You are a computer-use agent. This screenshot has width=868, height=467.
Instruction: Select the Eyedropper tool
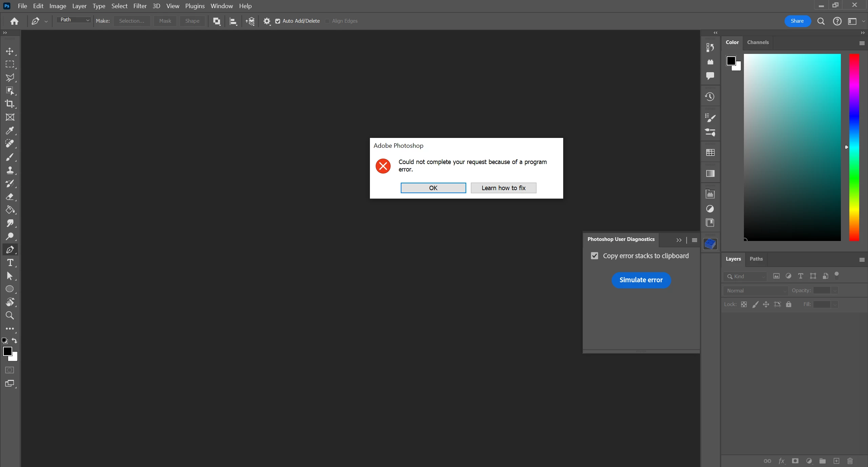tap(9, 130)
